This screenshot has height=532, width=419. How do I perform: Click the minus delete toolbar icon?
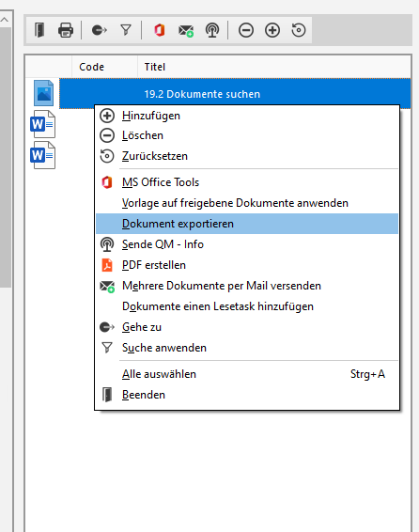246,30
